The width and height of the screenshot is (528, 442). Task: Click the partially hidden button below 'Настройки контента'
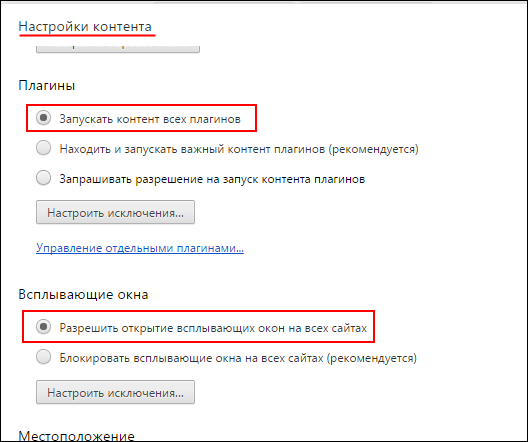pyautogui.click(x=118, y=48)
